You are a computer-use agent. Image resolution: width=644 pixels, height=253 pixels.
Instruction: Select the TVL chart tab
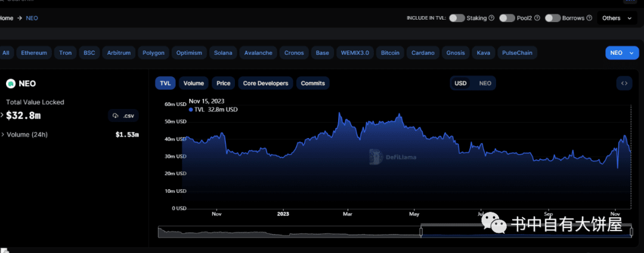[165, 83]
